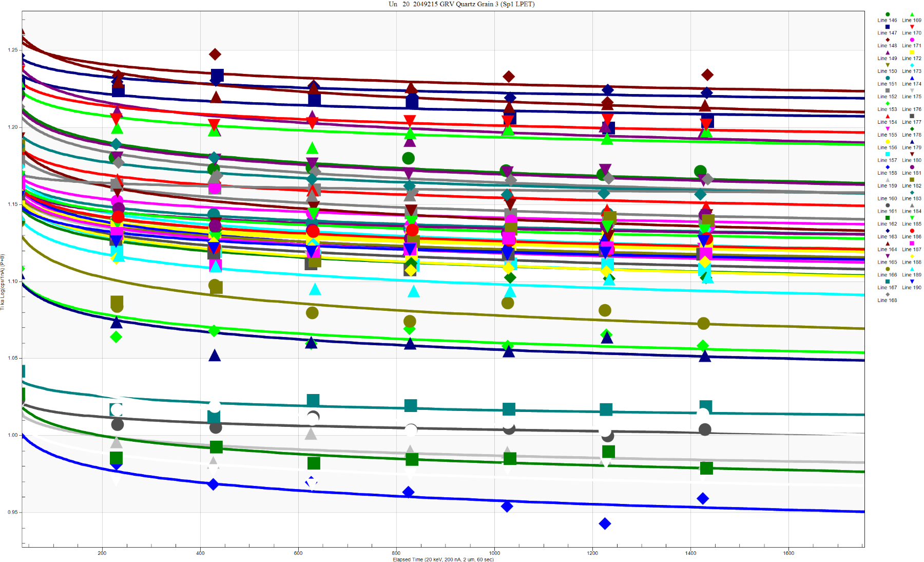This screenshot has width=924, height=562.
Task: Select the purple triangle icon for Line 149
Action: click(x=887, y=52)
